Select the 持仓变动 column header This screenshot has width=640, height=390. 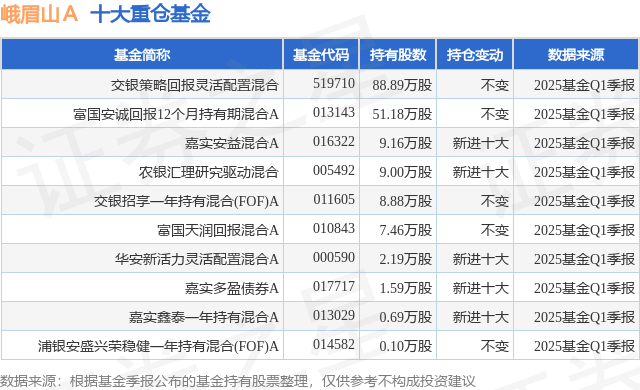(475, 55)
